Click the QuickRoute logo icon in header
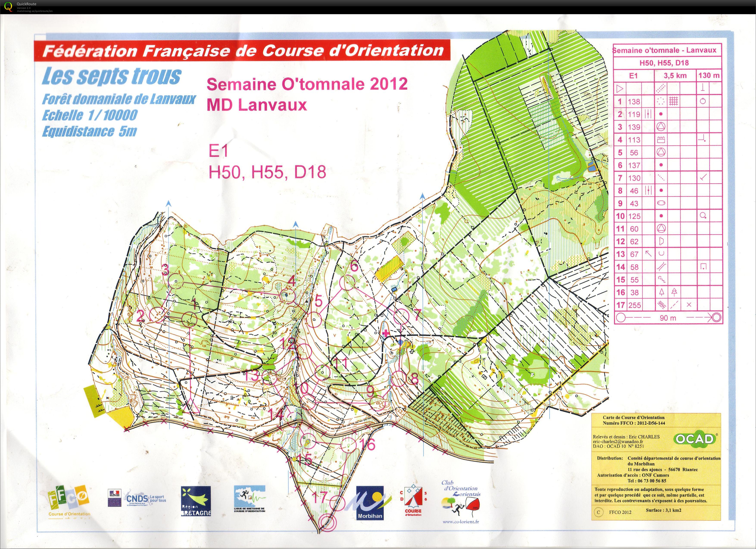Viewport: 756px width, 549px height. coord(9,7)
